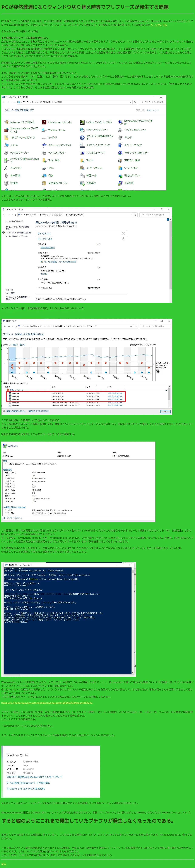Open 管理ツール control panel item

(88, 176)
